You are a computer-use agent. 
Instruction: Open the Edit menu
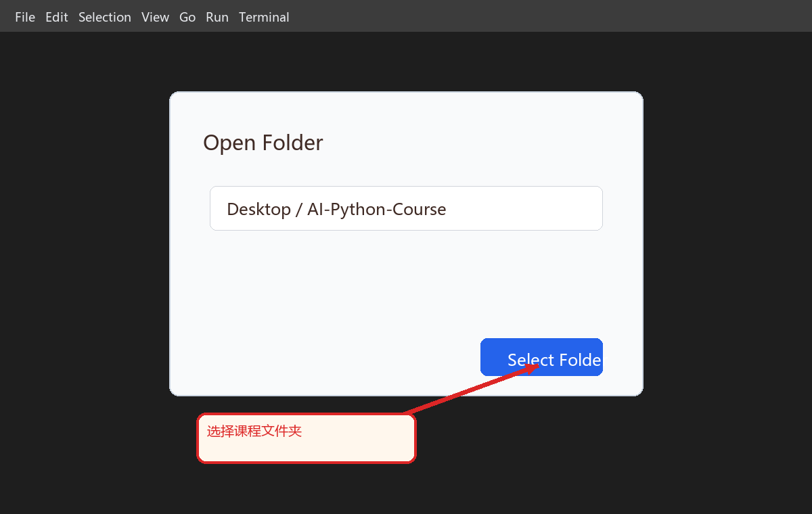click(57, 17)
